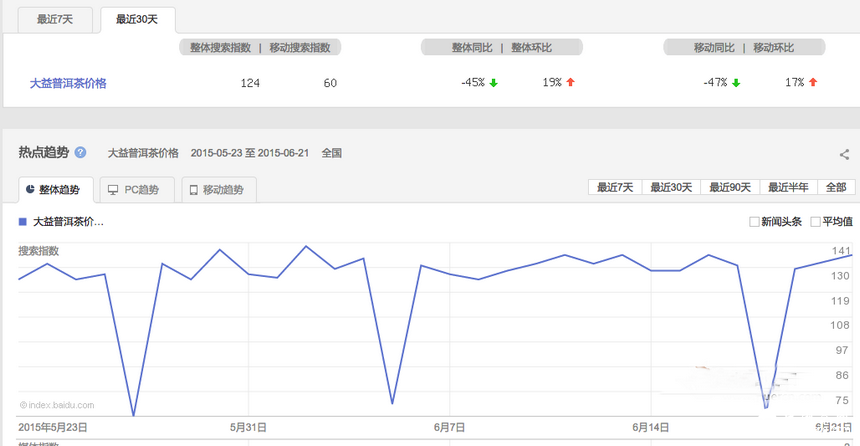Image resolution: width=860 pixels, height=446 pixels.
Task: Click the -47% mobile 同比 value
Action: click(715, 83)
